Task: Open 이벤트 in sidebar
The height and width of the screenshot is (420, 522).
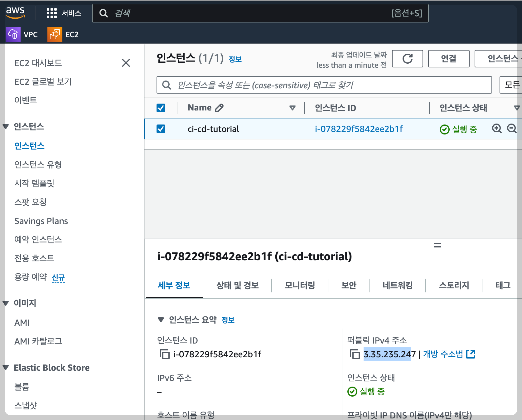Action: pyautogui.click(x=26, y=100)
